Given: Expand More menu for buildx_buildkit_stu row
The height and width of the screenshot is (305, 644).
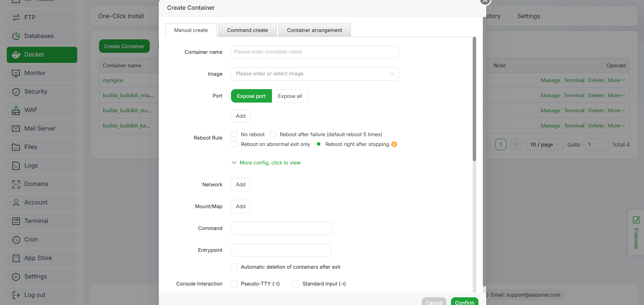Looking at the screenshot, I should 616,111.
